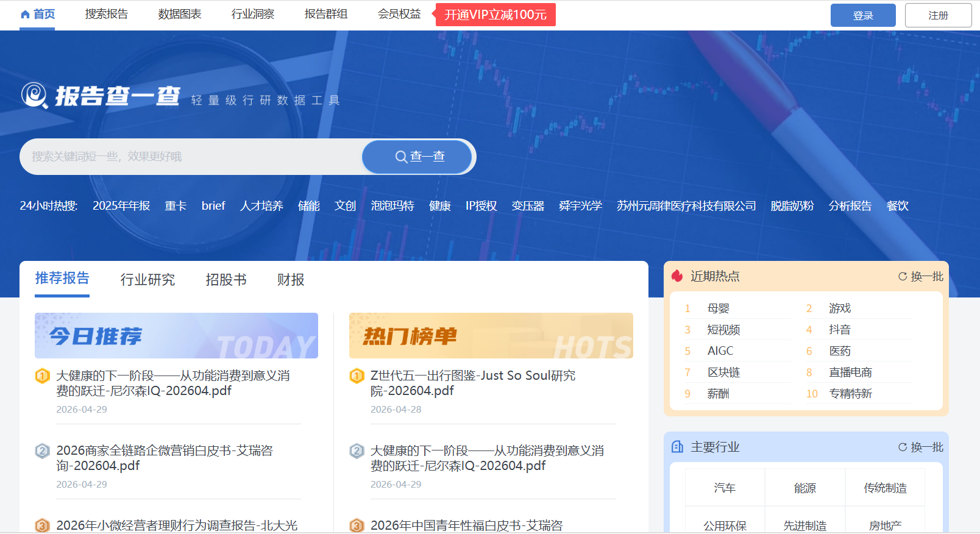Screen dimensions: 980x534
Task: Click hot search term brief
Action: [x=213, y=206]
